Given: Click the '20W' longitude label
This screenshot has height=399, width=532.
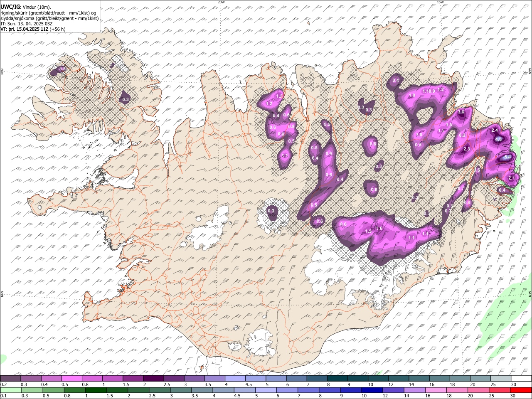Looking at the screenshot, I should click(221, 2).
